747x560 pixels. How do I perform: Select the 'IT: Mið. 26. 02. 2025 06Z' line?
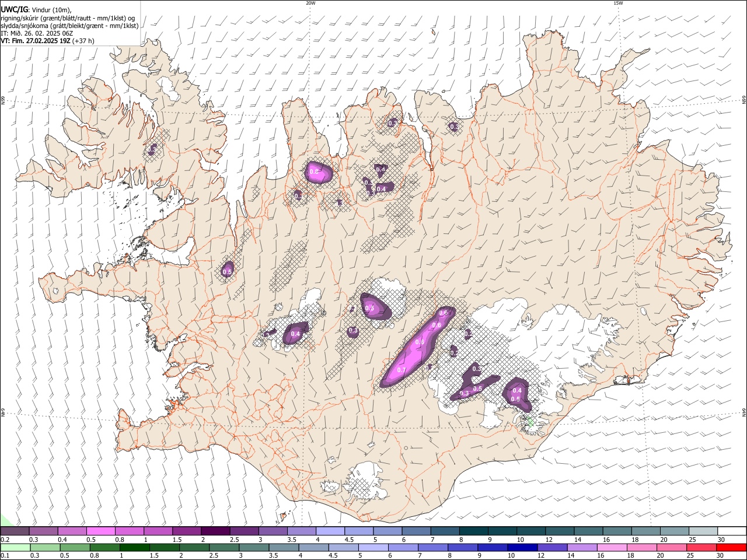tap(37, 33)
